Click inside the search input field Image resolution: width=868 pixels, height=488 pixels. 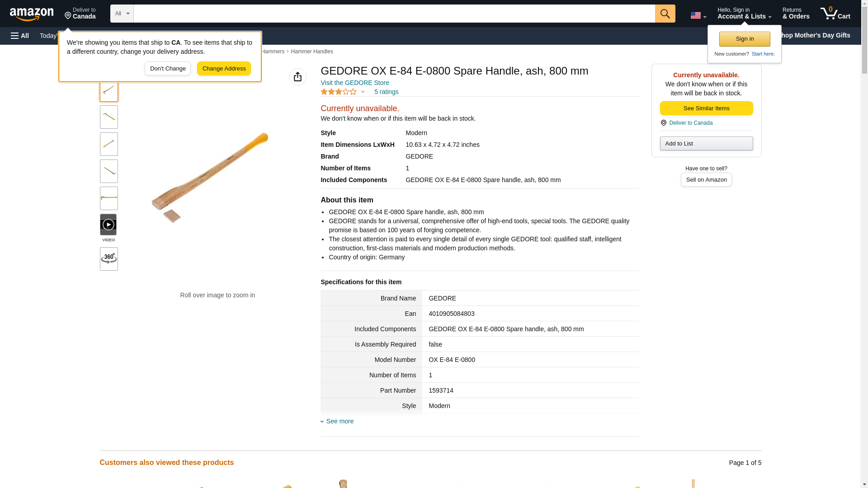click(x=393, y=14)
